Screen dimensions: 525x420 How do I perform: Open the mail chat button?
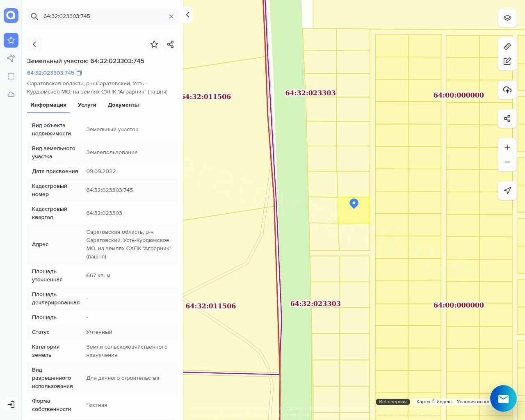(503, 398)
